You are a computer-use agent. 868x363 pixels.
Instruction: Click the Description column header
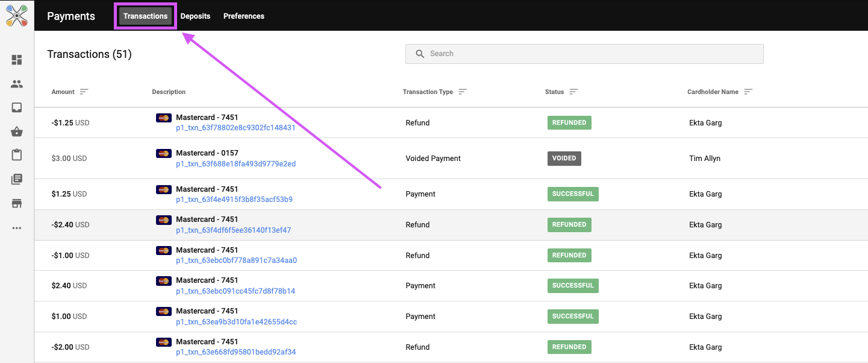click(169, 92)
